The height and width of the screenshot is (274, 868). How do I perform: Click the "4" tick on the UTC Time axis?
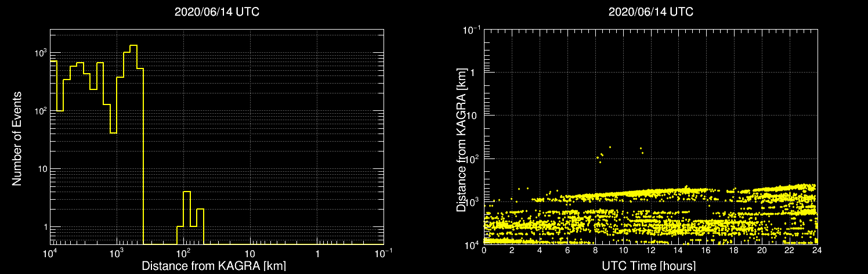coord(540,250)
